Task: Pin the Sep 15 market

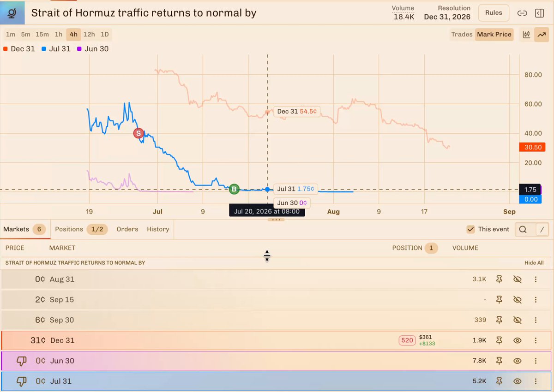Action: 499,300
